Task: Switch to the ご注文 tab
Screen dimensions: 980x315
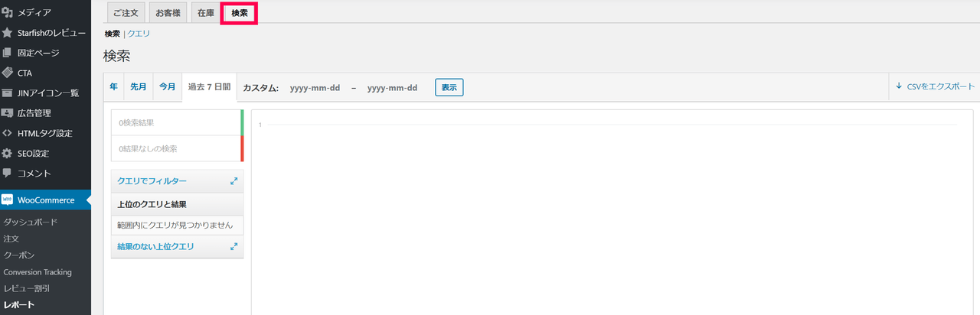Action: [x=126, y=13]
